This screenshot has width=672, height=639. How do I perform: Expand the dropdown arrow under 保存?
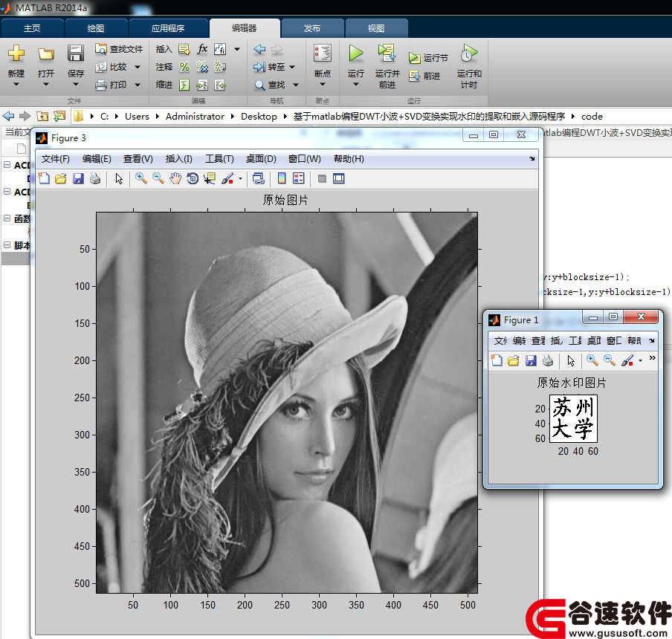tap(75, 85)
